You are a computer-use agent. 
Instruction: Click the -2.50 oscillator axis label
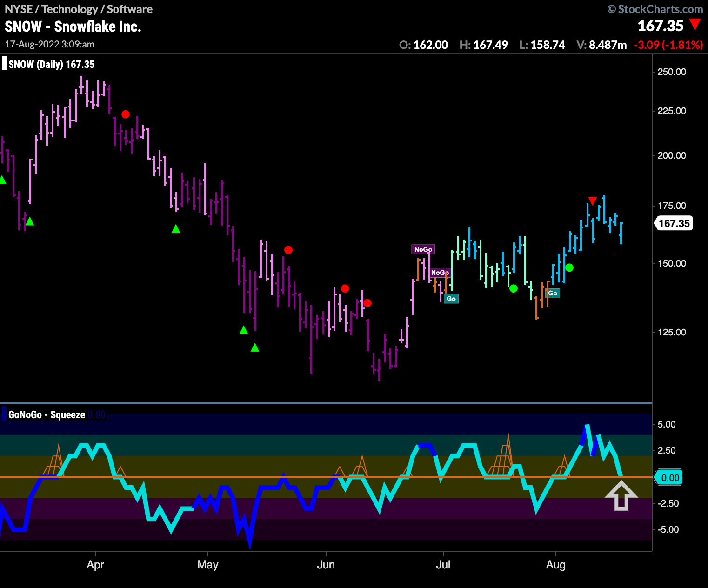click(x=668, y=503)
